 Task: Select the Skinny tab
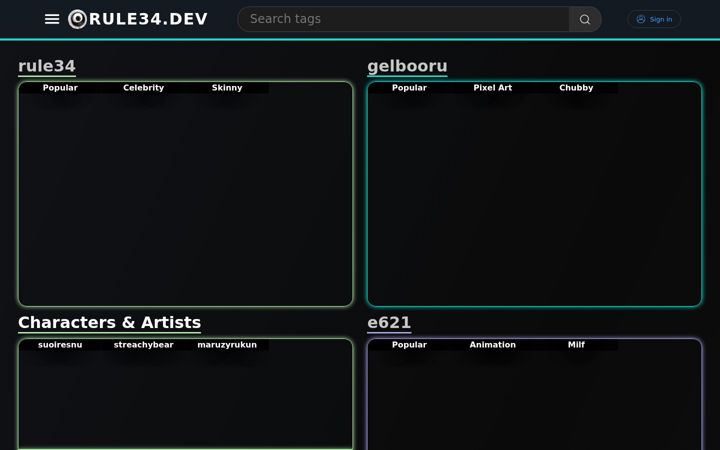(227, 88)
